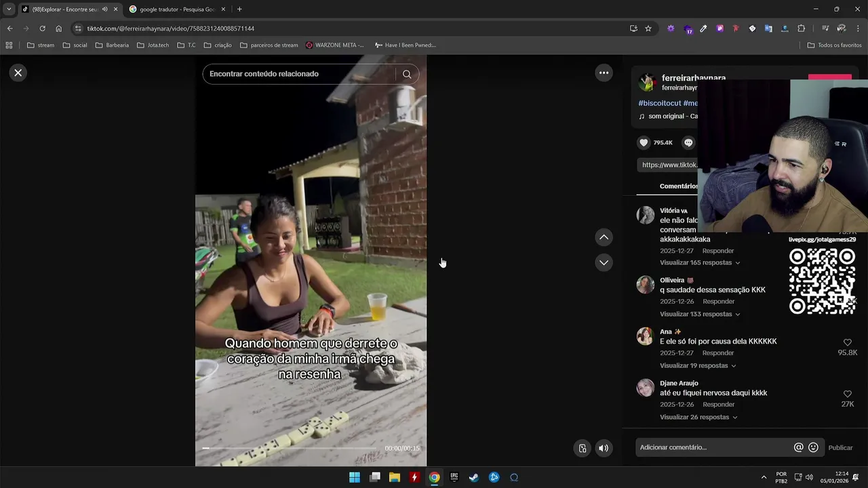Close the google tradutor tab
Image resolution: width=868 pixels, height=488 pixels.
(x=223, y=9)
